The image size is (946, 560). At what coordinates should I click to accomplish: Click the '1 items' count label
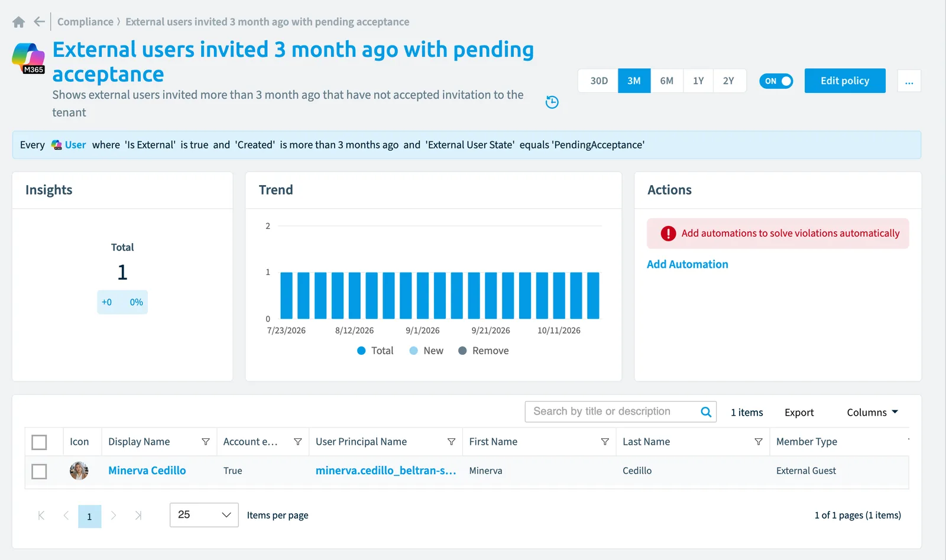(x=747, y=412)
